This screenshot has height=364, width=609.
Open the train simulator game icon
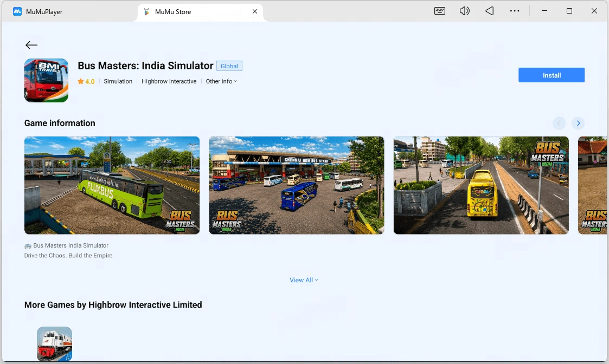pyautogui.click(x=54, y=344)
